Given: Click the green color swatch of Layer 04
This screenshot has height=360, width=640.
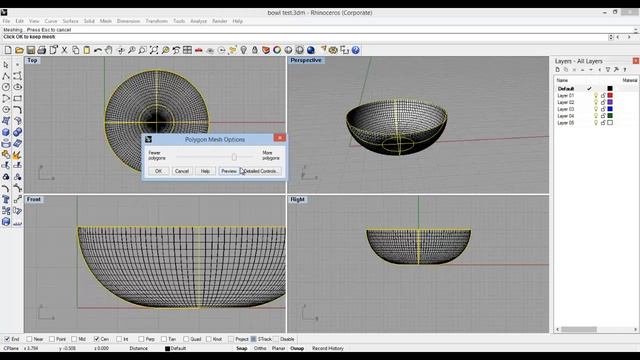Looking at the screenshot, I should 610,116.
